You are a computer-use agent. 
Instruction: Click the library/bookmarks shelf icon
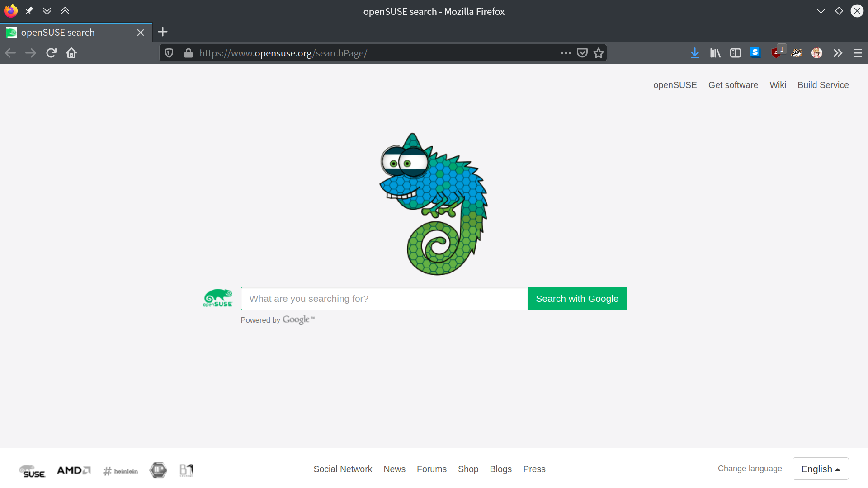(x=715, y=53)
